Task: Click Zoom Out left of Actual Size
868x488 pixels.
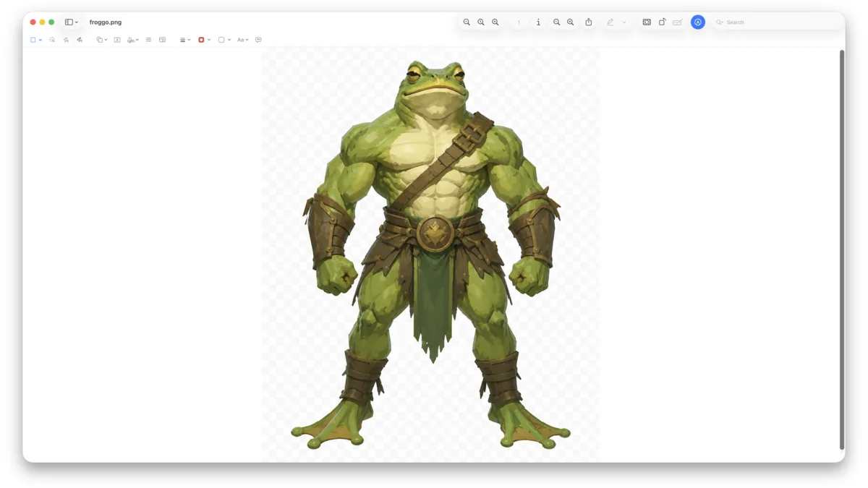Action: tap(467, 22)
